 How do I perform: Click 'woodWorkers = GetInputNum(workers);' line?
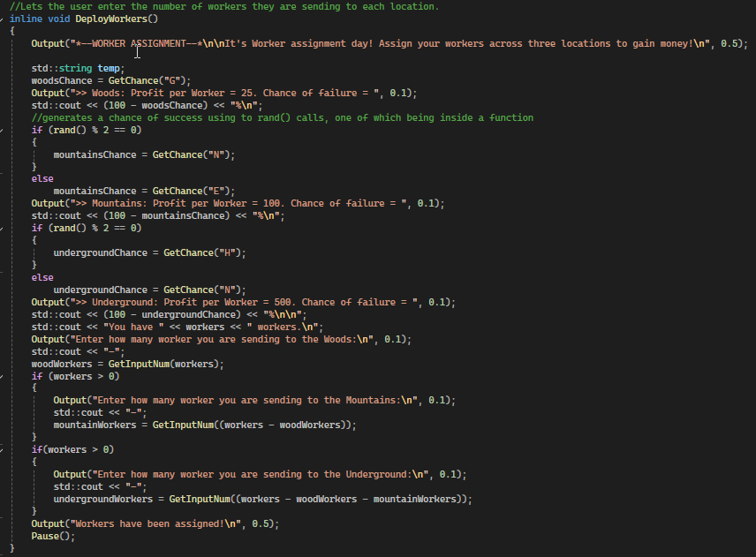(128, 365)
